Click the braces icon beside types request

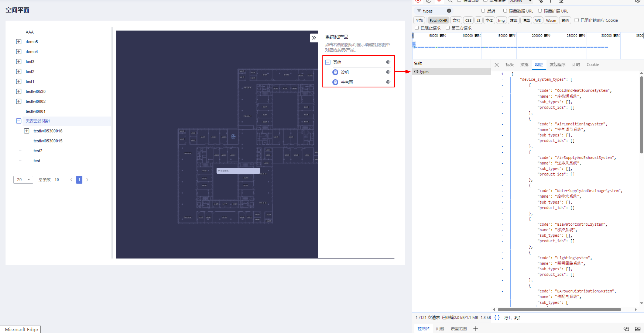[x=416, y=72]
